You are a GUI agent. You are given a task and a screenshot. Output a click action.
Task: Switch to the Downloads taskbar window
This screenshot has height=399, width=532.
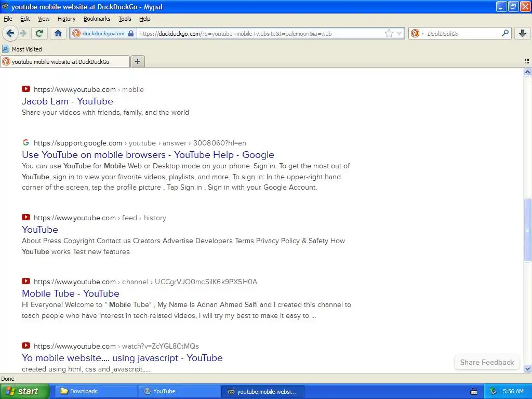[x=96, y=391]
